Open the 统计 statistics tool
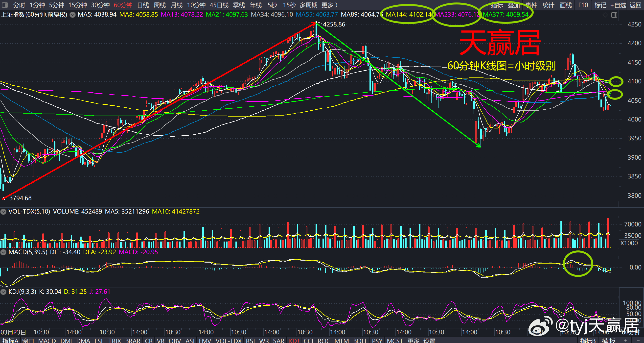 (548, 5)
